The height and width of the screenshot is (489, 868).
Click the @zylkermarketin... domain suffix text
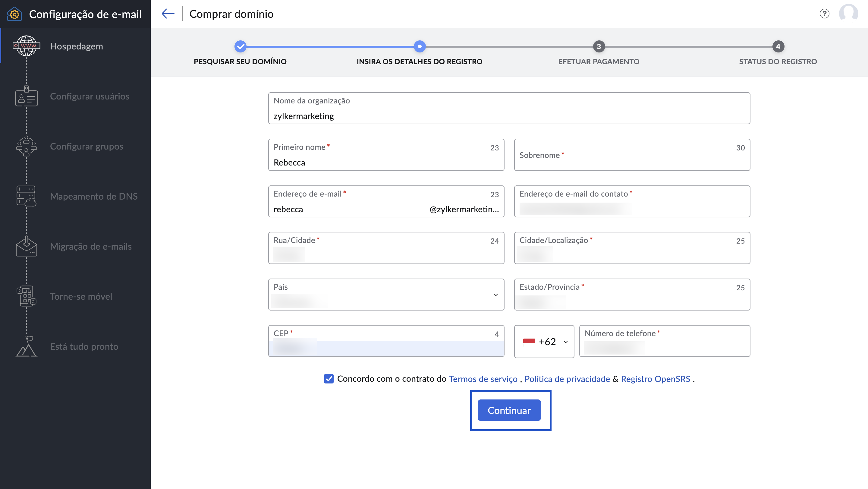click(464, 209)
